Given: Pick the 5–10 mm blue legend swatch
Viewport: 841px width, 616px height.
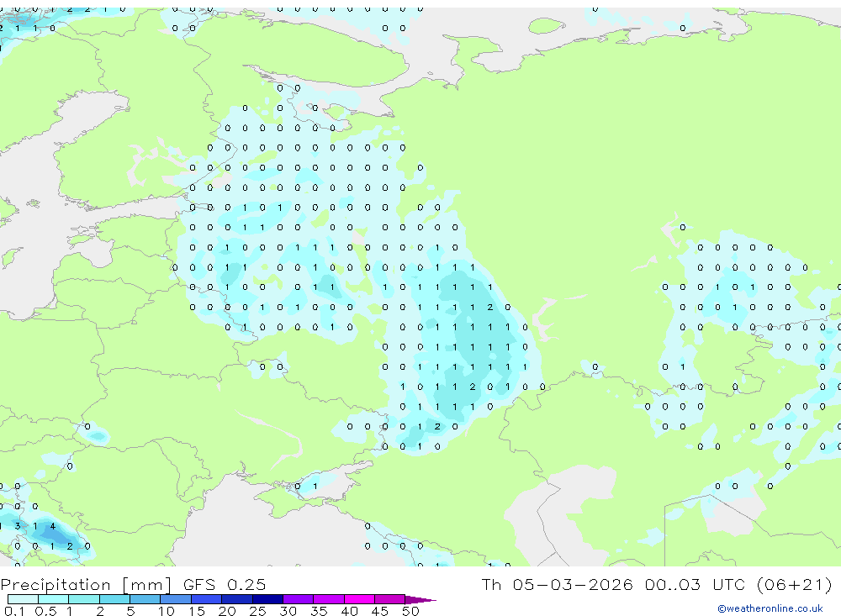Looking at the screenshot, I should (x=145, y=599).
